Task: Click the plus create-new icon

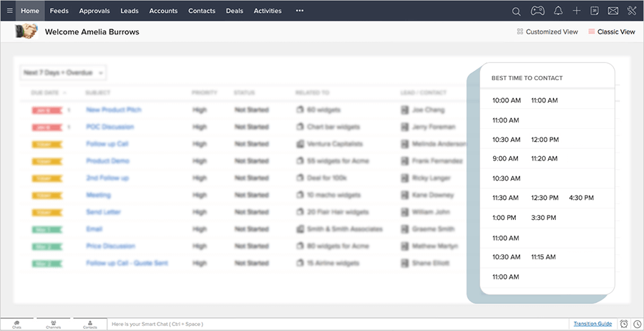Action: [x=577, y=11]
